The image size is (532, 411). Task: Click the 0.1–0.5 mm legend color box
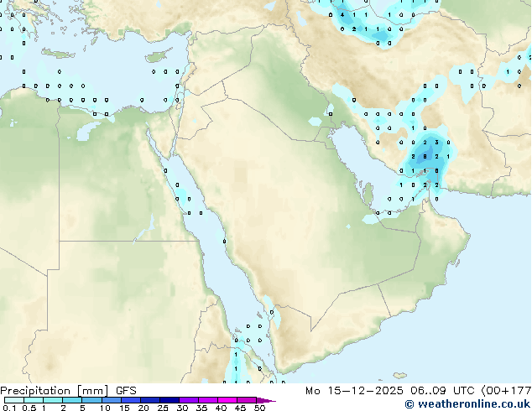(x=14, y=400)
